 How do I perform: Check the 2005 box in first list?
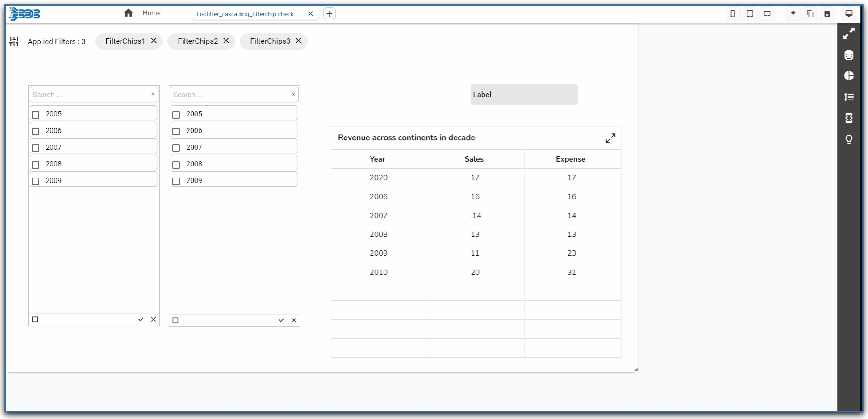36,115
